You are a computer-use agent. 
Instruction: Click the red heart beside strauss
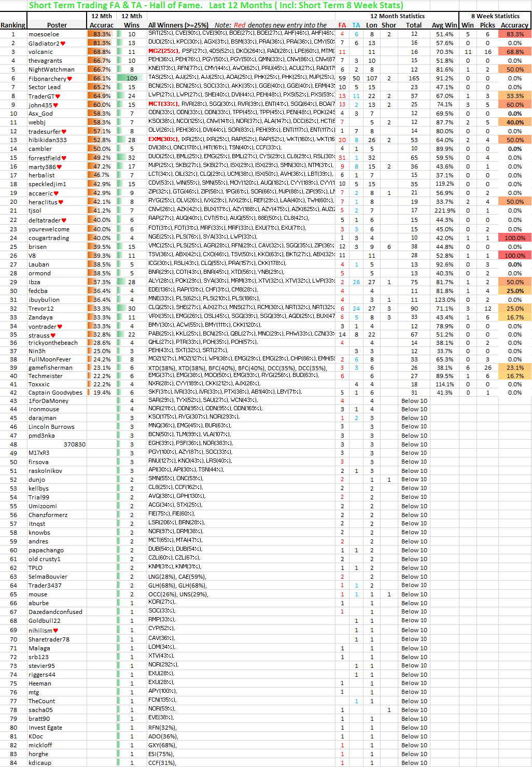pos(53,336)
